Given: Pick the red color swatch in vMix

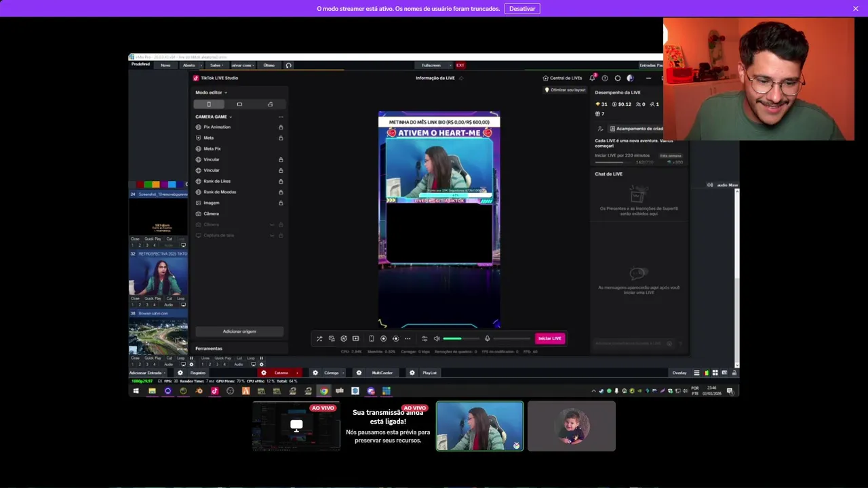Looking at the screenshot, I should 140,184.
